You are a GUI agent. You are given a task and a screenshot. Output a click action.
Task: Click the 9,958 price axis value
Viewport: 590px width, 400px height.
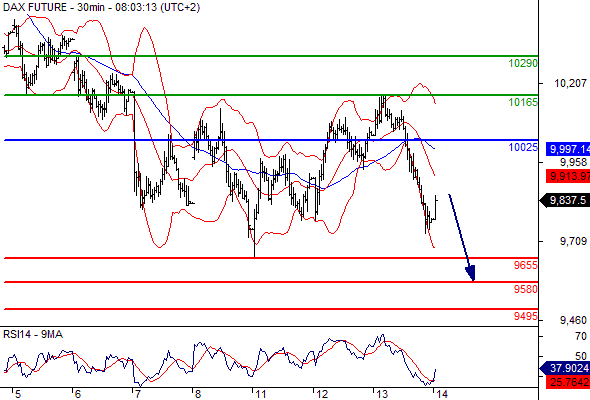[x=573, y=162]
